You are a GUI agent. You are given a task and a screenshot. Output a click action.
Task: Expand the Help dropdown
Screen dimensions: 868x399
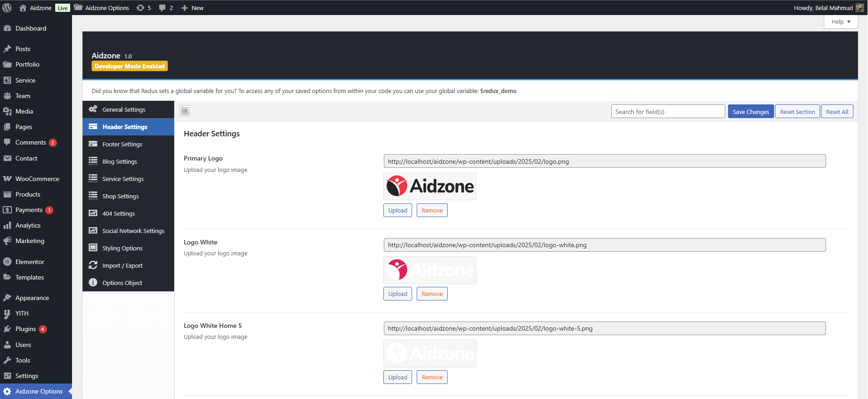pos(841,21)
